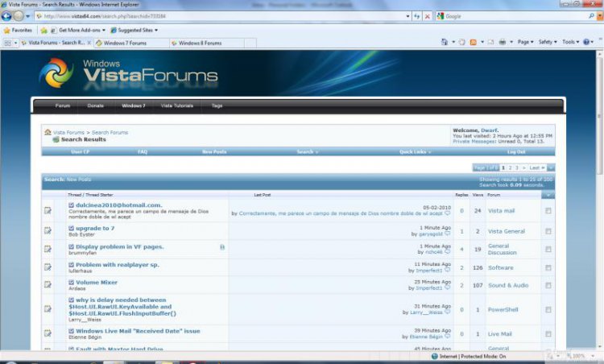Expand the Search dropdown in forum navbar

pyautogui.click(x=308, y=151)
